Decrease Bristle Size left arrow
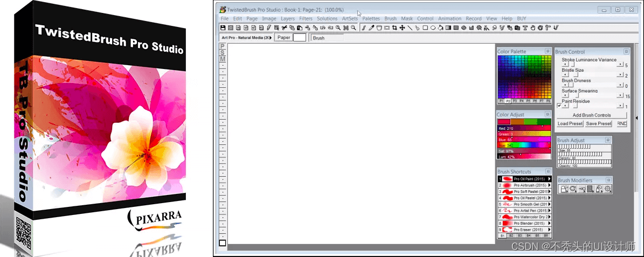This screenshot has width=644, height=257. point(565,74)
